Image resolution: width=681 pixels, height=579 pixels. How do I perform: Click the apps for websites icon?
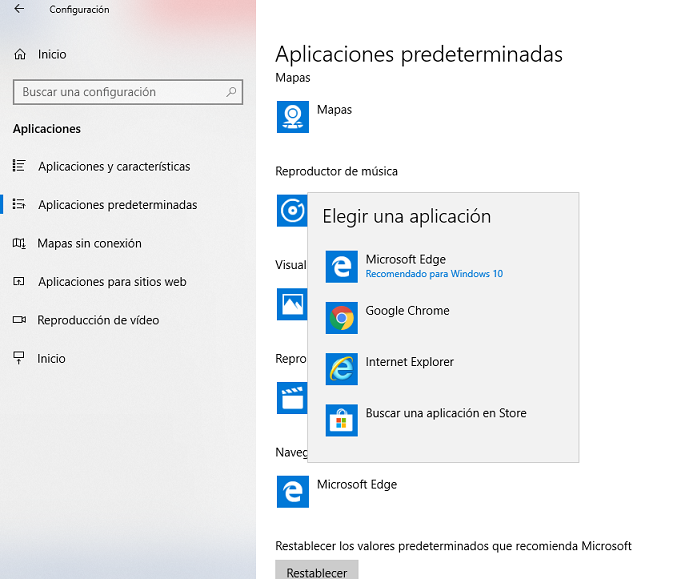(x=19, y=281)
